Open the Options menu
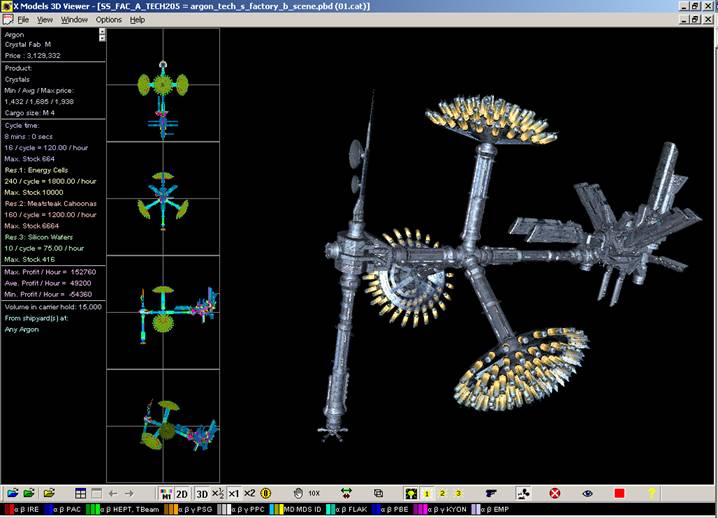The width and height of the screenshot is (718, 518). coord(108,19)
